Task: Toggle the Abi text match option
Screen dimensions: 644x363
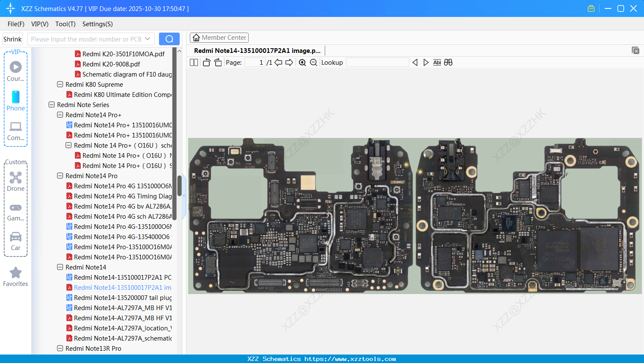Action: [437, 62]
